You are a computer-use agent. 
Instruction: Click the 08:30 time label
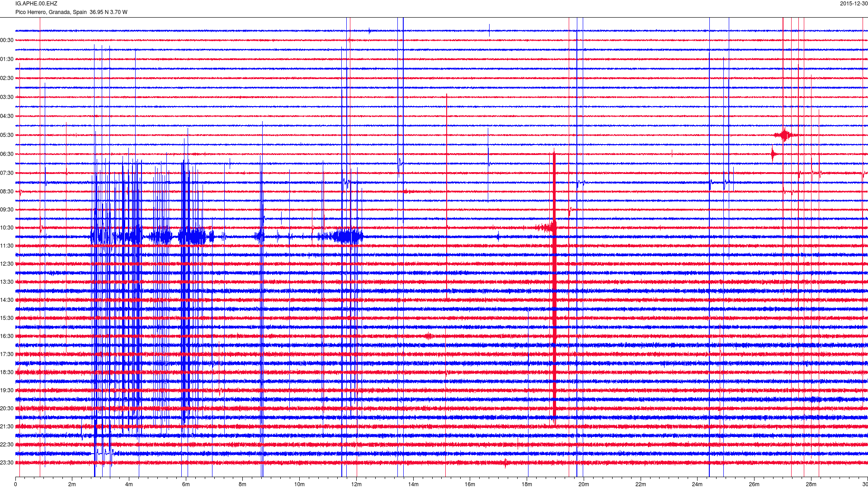7,192
